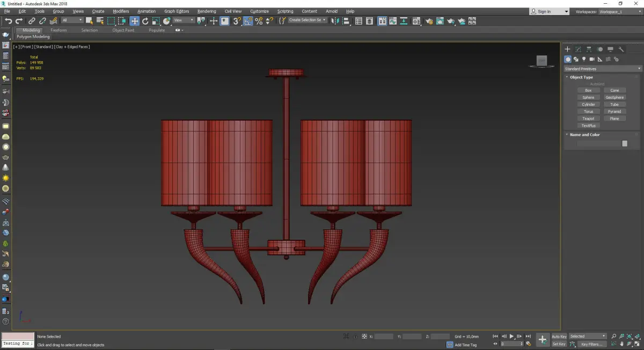
Task: Click the Undo arrow in the main toolbar
Action: (8, 21)
